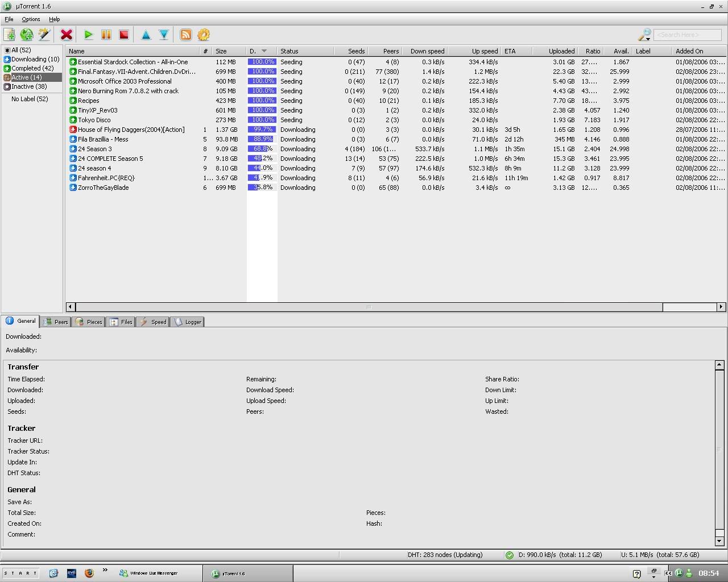Sort by the Done column header arrow
This screenshot has width=728, height=582.
coord(264,51)
